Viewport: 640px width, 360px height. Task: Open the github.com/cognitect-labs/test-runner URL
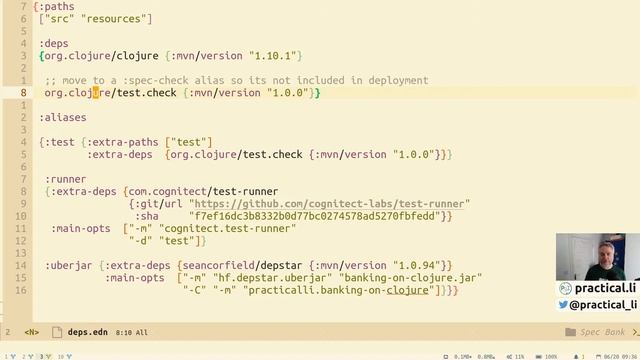[330, 204]
